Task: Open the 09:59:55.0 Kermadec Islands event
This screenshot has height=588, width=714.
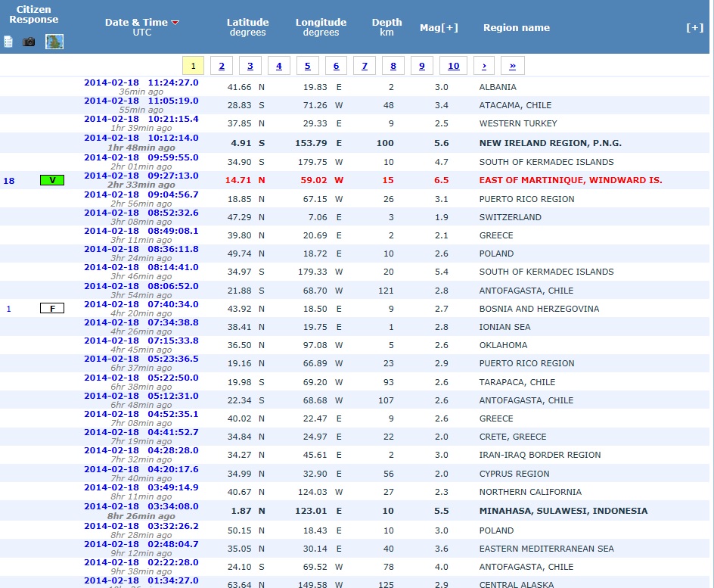Action: (141, 157)
